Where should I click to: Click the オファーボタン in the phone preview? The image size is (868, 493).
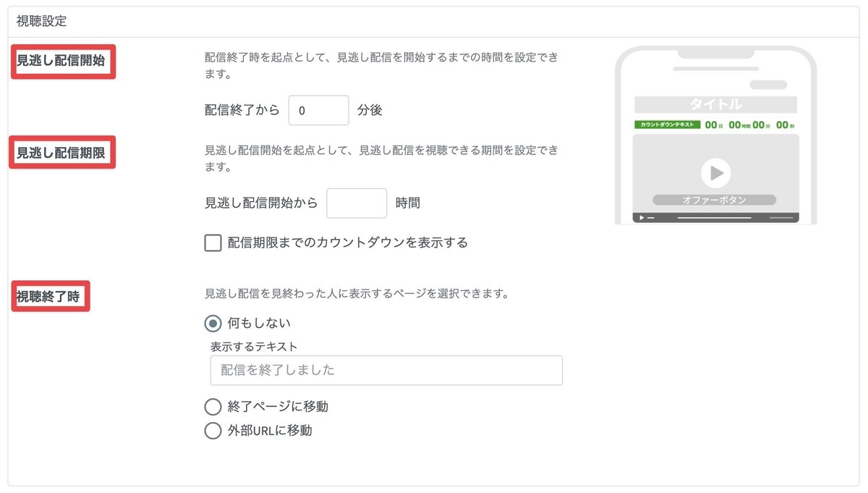point(714,200)
